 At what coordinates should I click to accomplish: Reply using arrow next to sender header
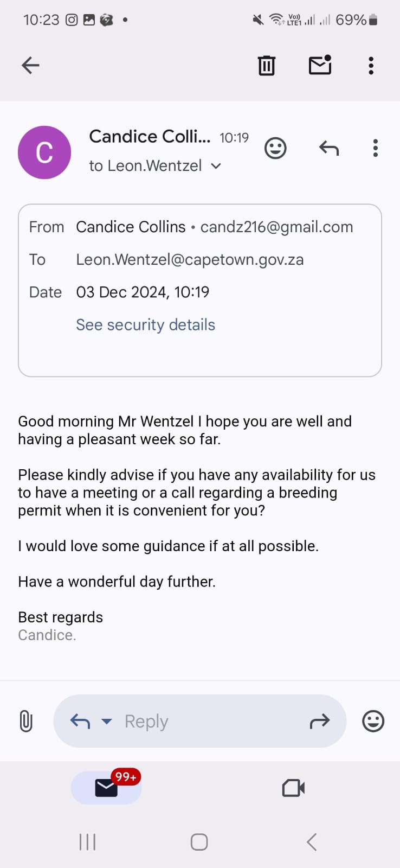[x=329, y=148]
